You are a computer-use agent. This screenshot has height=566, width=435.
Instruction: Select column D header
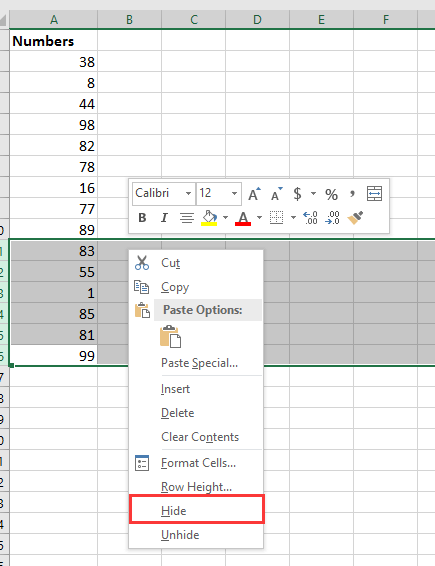click(257, 19)
